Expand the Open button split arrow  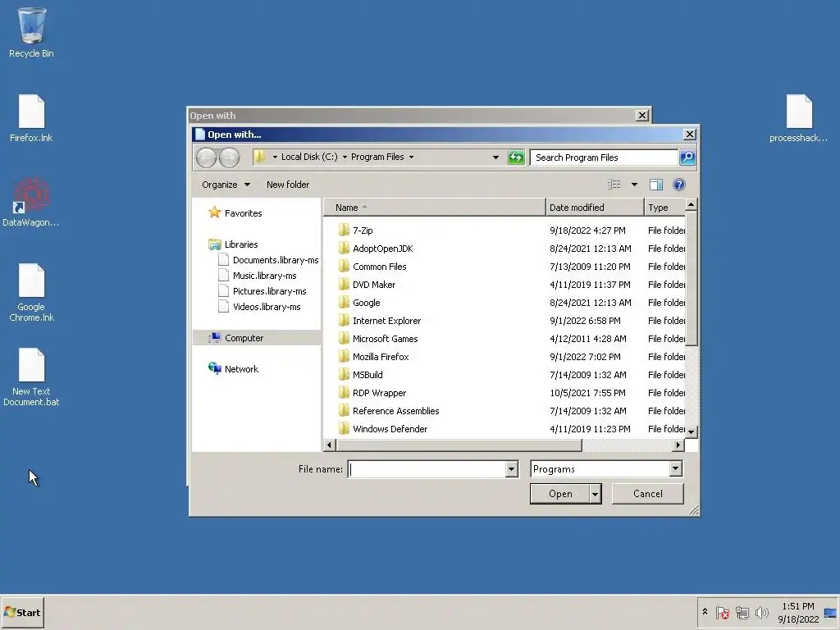[x=596, y=494]
